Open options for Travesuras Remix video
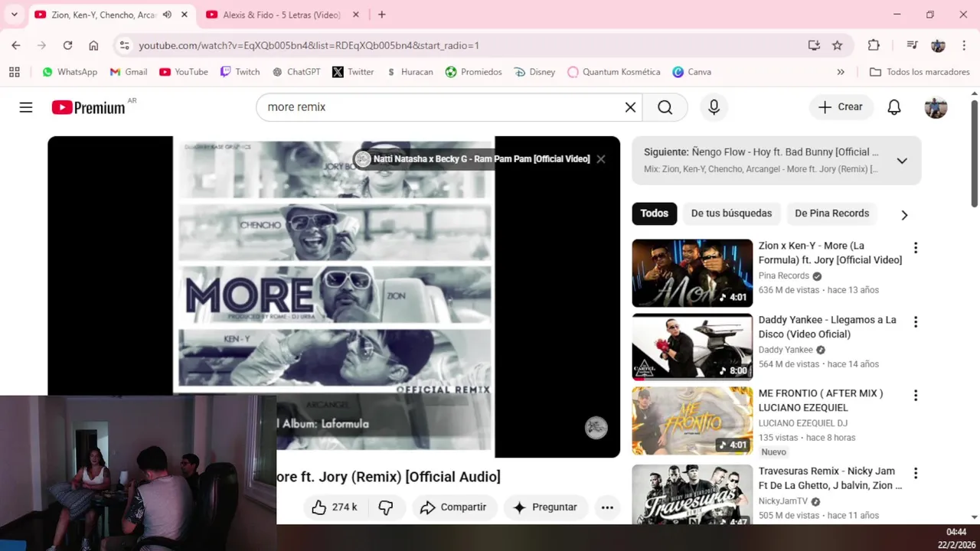The image size is (980, 551). click(915, 474)
